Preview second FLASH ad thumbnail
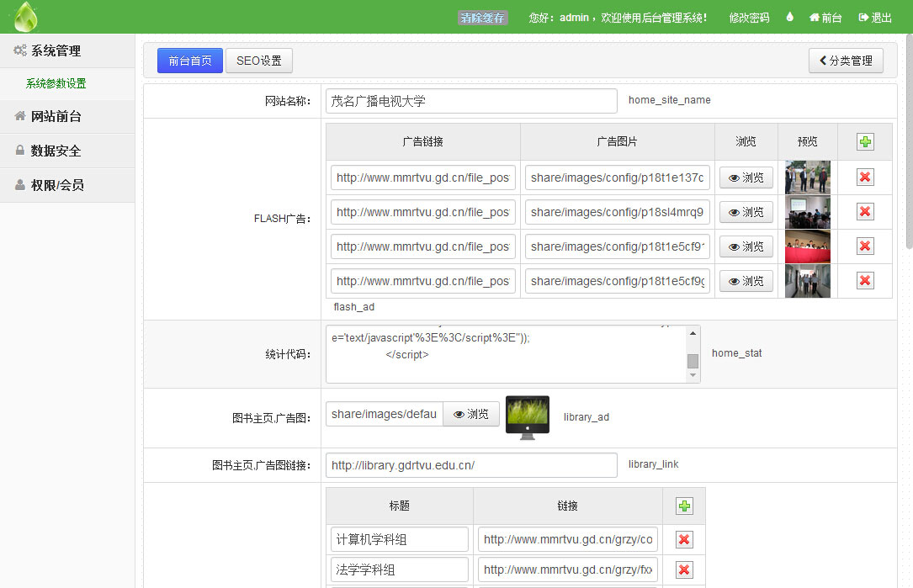 coord(808,212)
